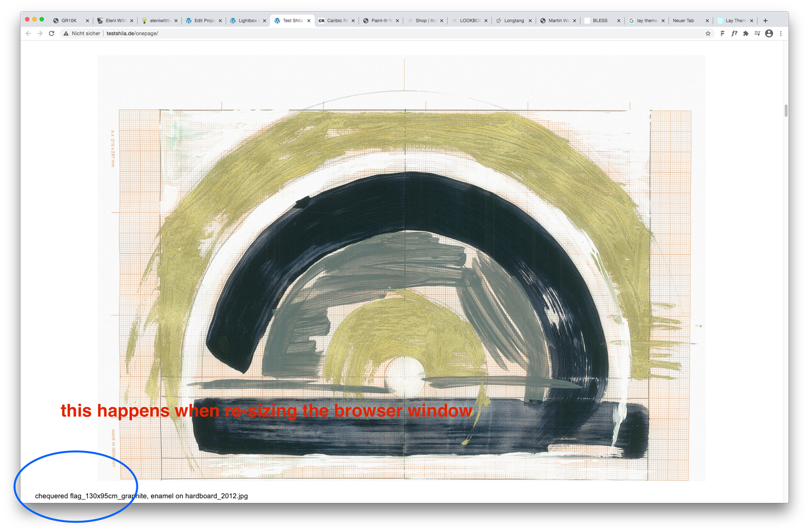Bookmark this page with star icon
Image resolution: width=809 pixels, height=532 pixels.
[708, 33]
